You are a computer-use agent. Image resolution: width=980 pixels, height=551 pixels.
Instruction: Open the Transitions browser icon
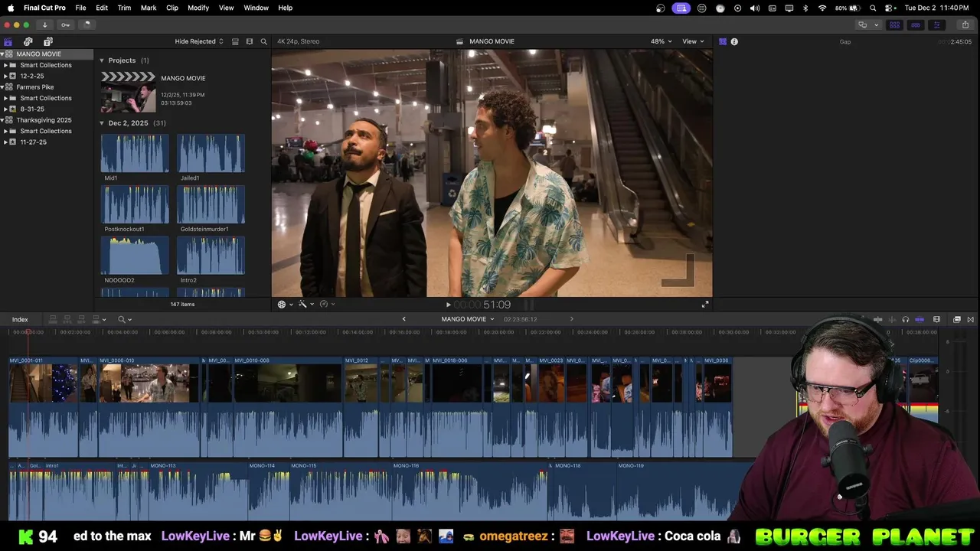pyautogui.click(x=971, y=319)
